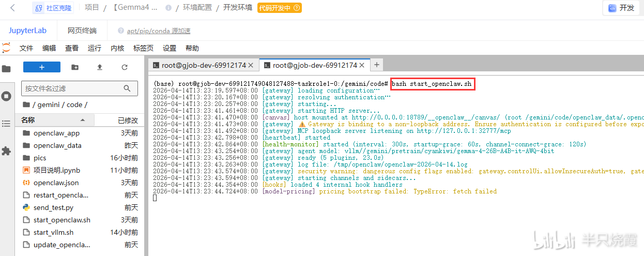The image size is (644, 256).
Task: Select the update_opencla... file
Action: pyautogui.click(x=80, y=245)
